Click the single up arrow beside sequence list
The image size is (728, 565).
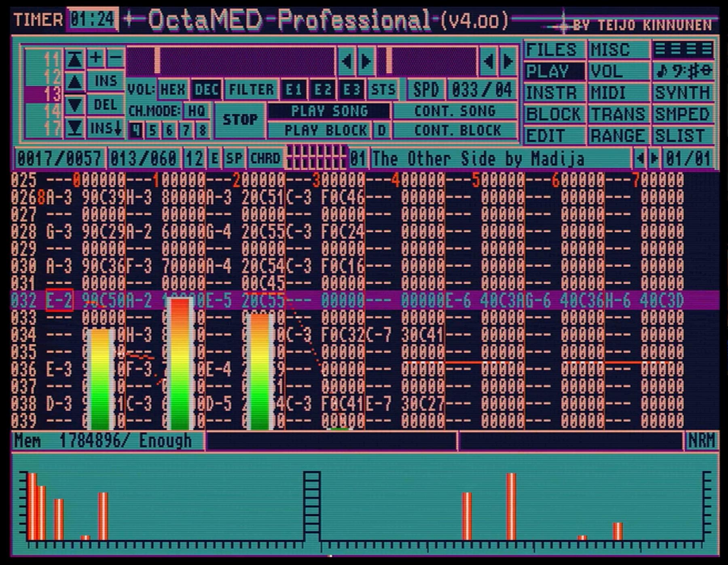coord(74,83)
